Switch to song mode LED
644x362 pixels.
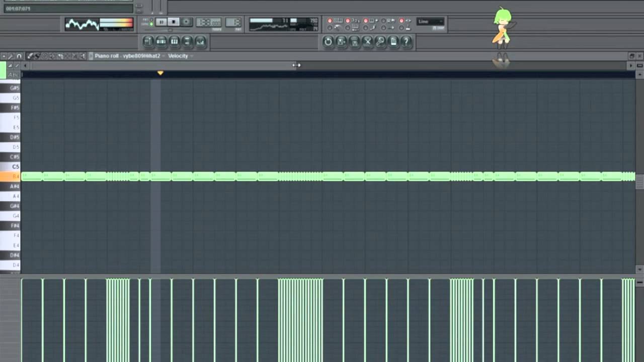[x=151, y=24]
